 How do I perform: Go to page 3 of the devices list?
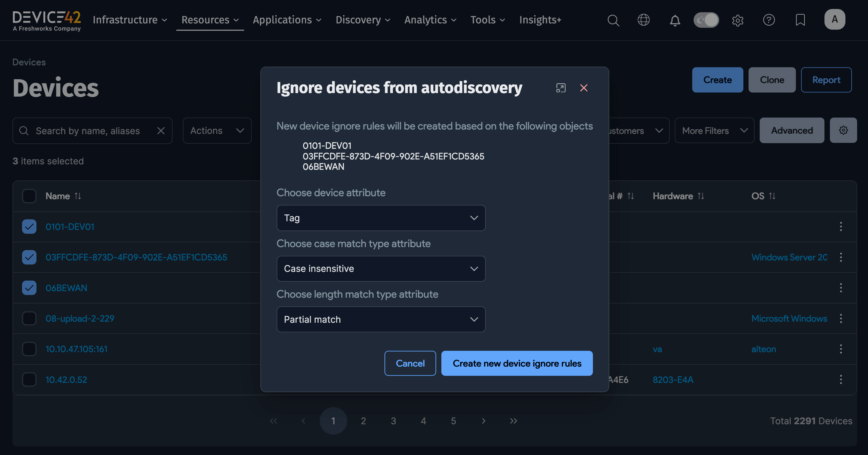click(x=393, y=421)
